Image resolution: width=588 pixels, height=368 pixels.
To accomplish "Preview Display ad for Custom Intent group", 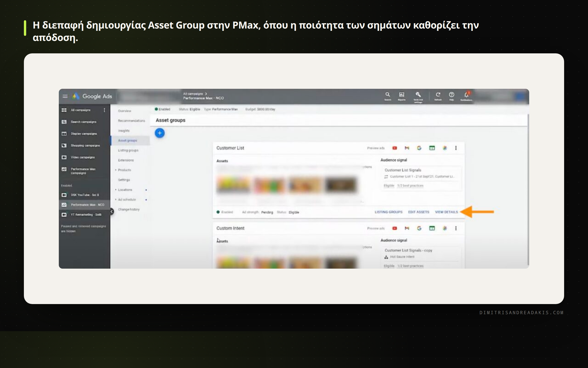I will click(x=432, y=228).
